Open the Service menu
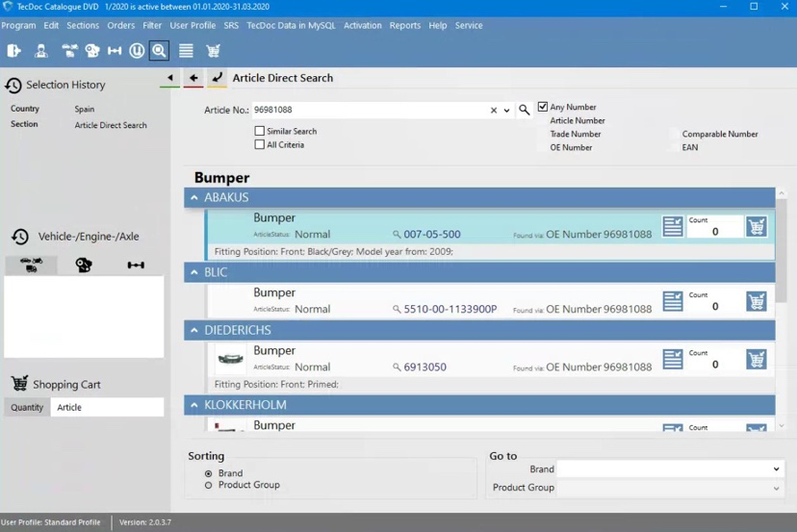 click(469, 25)
